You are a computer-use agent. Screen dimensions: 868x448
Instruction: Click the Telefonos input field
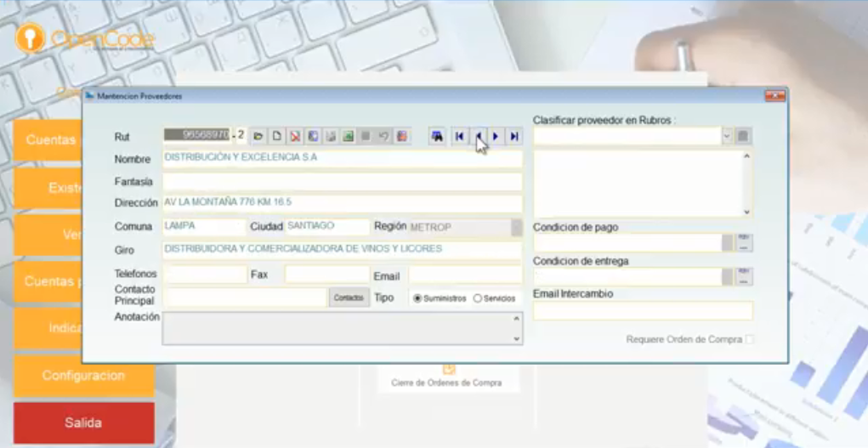point(205,274)
